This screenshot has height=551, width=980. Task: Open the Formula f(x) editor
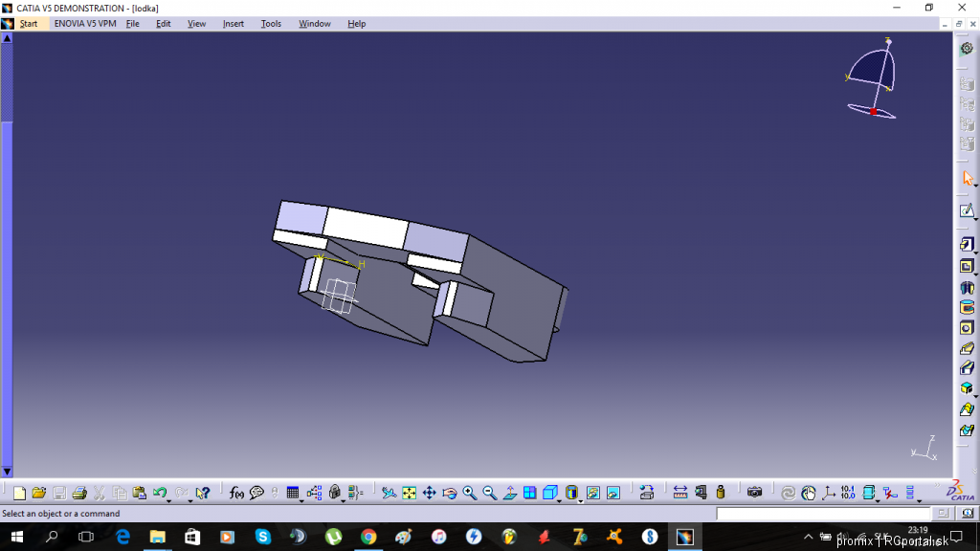(236, 493)
